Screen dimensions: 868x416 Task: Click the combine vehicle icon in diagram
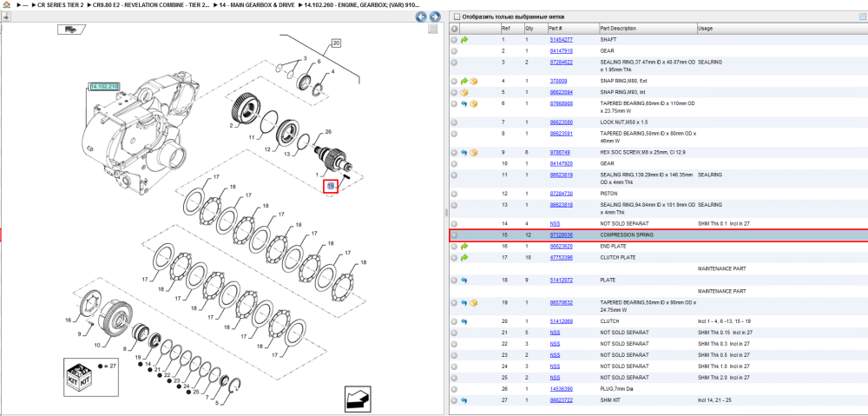71,30
